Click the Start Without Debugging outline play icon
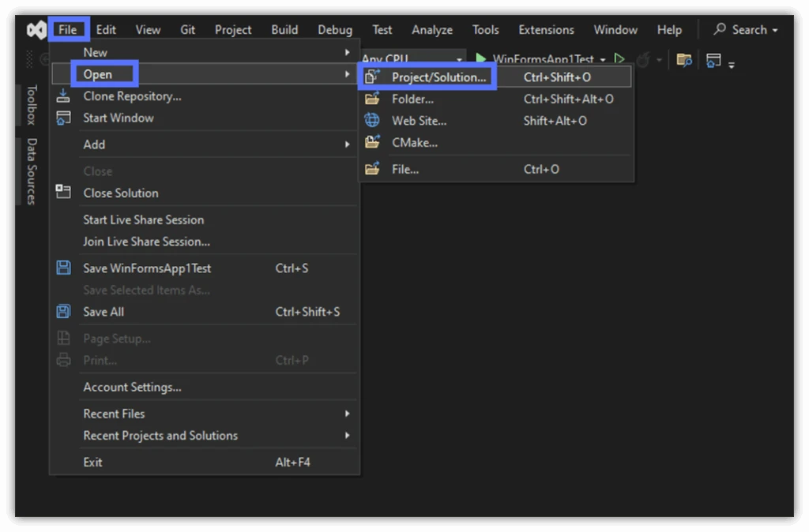809x532 pixels. [x=619, y=58]
